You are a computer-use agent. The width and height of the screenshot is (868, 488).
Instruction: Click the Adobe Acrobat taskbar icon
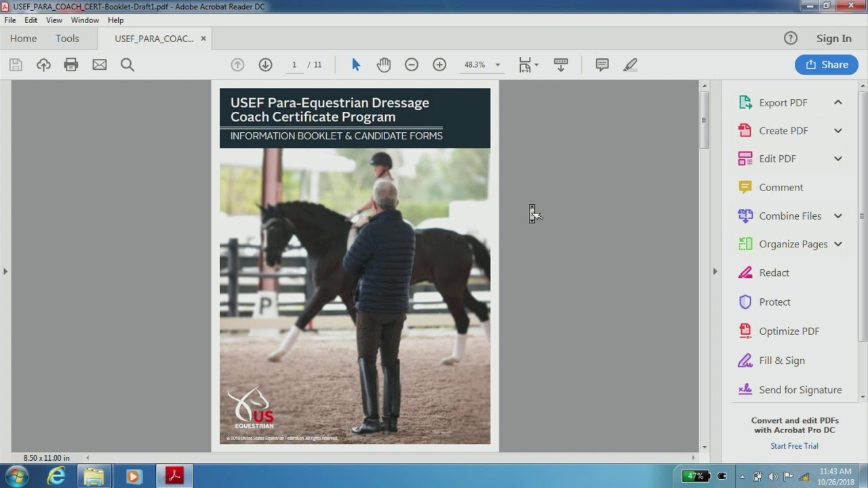coord(174,476)
